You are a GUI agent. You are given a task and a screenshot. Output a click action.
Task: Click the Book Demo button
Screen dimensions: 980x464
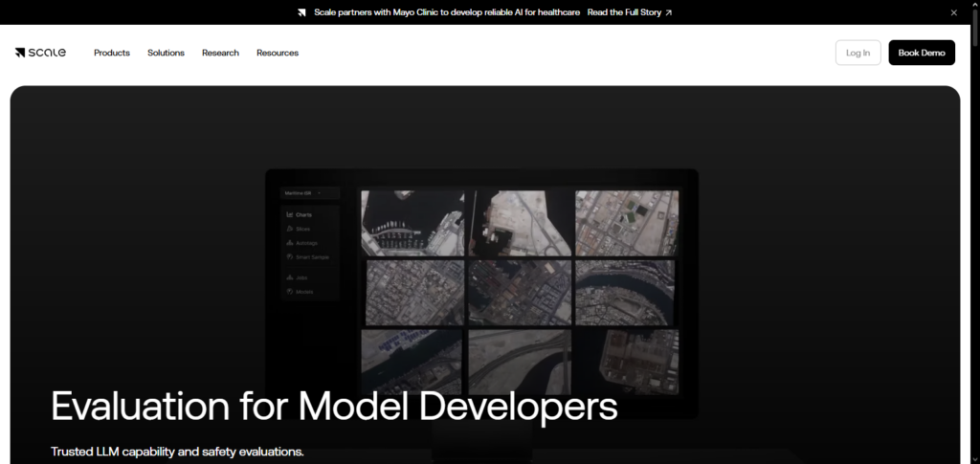click(922, 53)
